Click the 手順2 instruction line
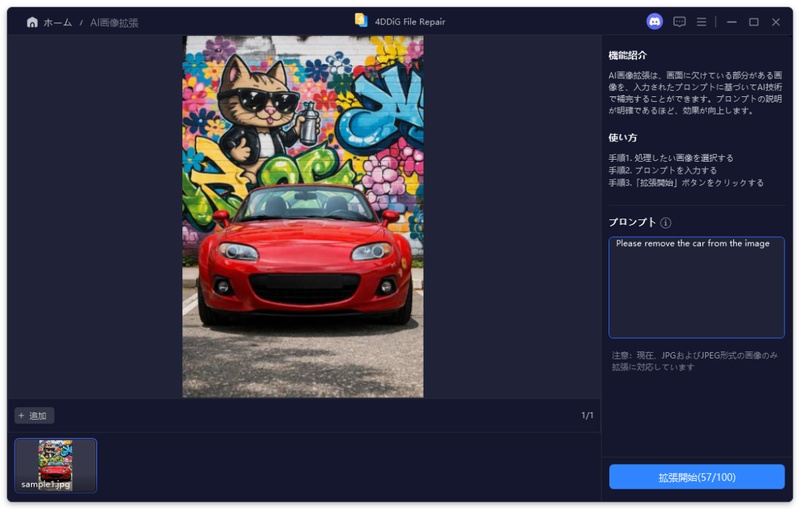The image size is (800, 509). click(x=662, y=170)
